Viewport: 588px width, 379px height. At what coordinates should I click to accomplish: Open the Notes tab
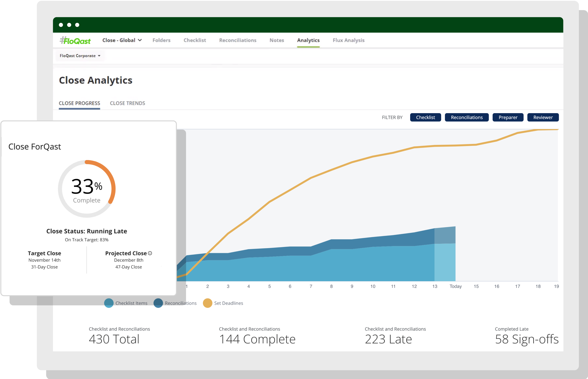pos(277,40)
